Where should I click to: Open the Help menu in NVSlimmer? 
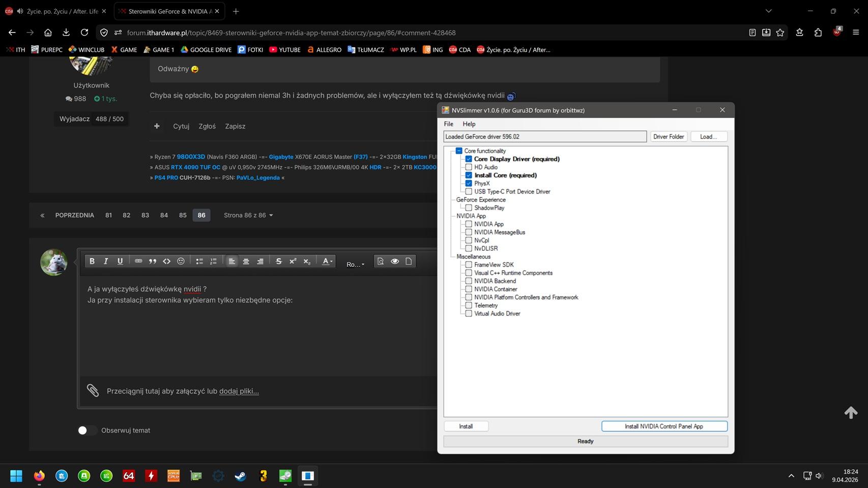pyautogui.click(x=469, y=124)
